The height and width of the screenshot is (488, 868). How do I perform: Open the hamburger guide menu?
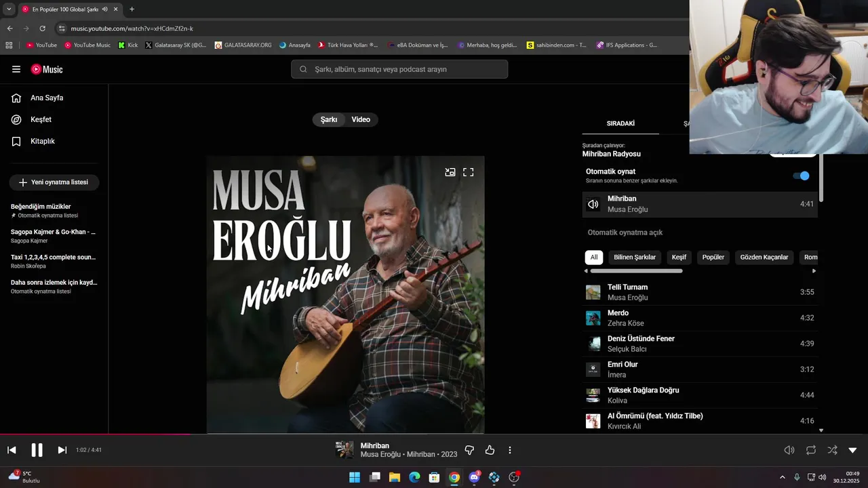click(x=16, y=69)
